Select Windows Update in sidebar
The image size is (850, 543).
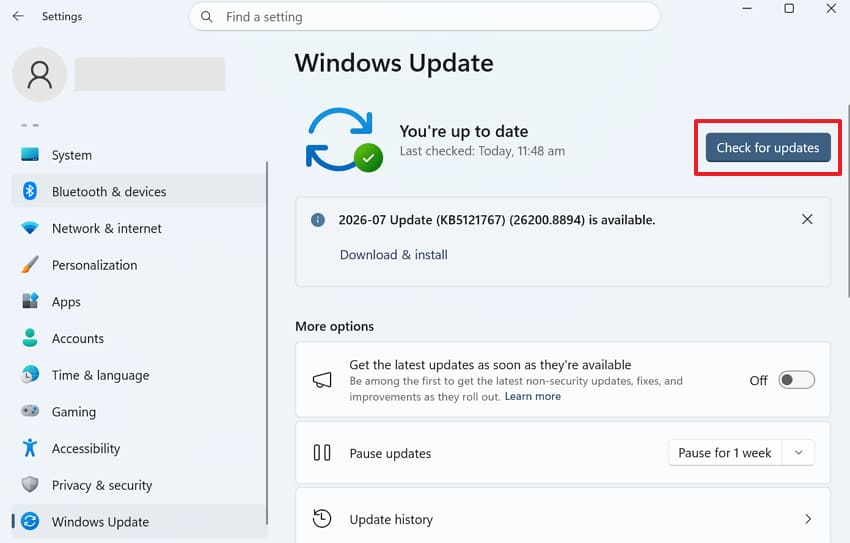(x=139, y=521)
